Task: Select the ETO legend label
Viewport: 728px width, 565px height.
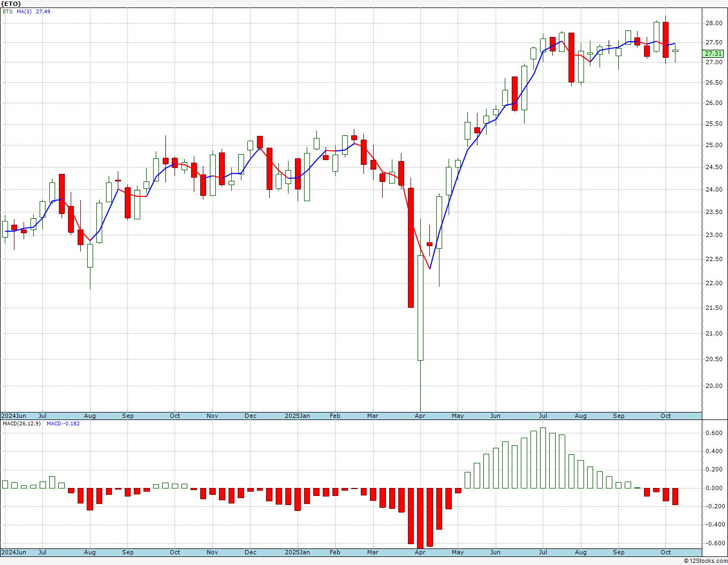Action: click(x=7, y=11)
